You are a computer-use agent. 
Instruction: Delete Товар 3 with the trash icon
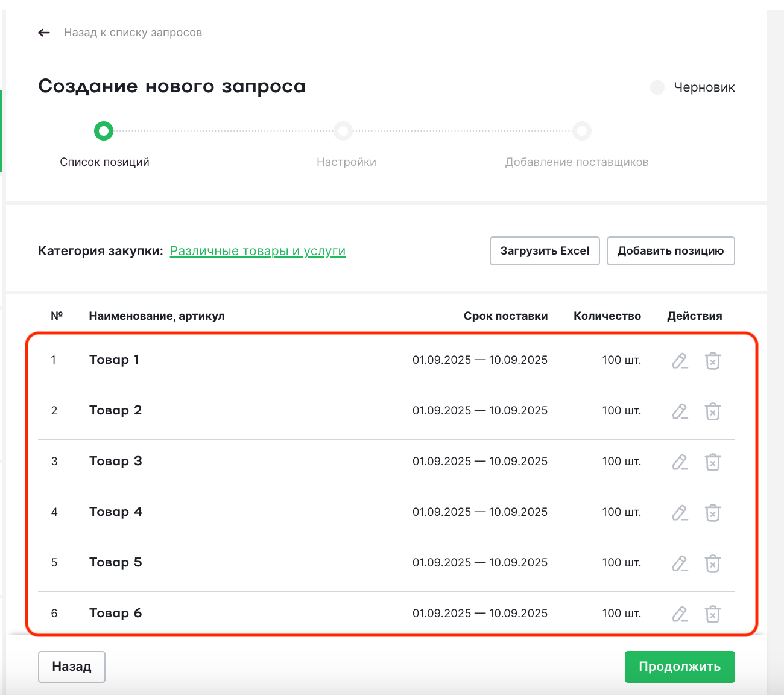[x=713, y=462]
